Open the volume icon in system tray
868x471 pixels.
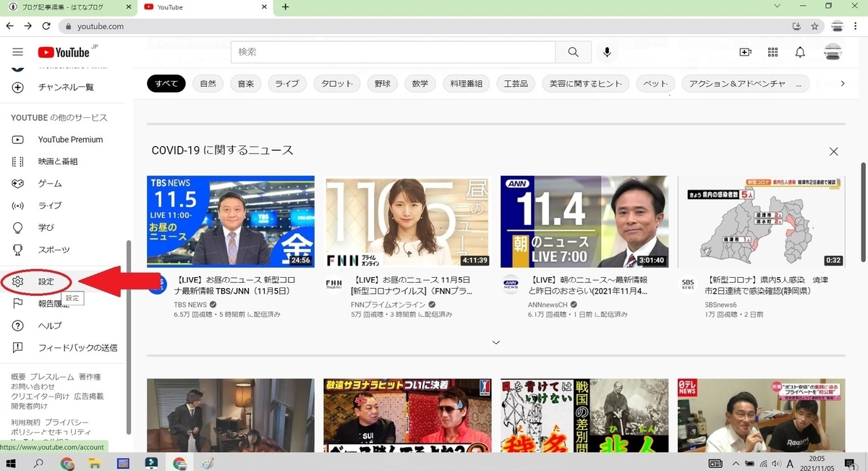click(x=778, y=463)
